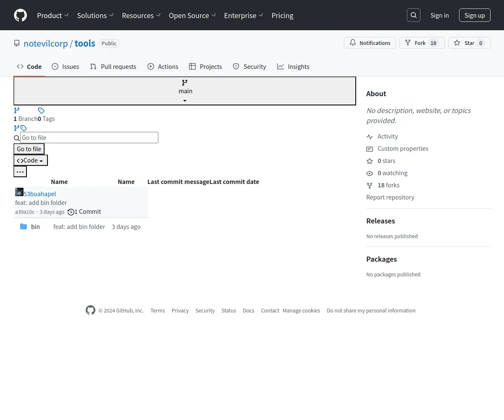Switch to the Issues tab
Viewport: 504px width, 420px height.
point(66,66)
